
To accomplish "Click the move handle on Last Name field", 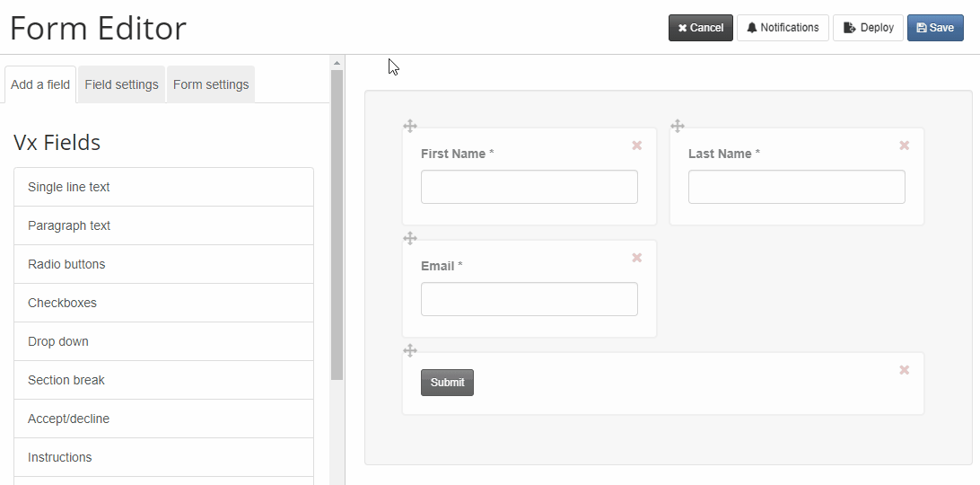I will pyautogui.click(x=678, y=127).
